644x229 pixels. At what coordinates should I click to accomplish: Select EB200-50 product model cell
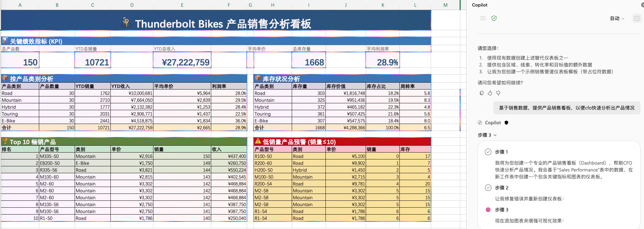tap(57, 163)
